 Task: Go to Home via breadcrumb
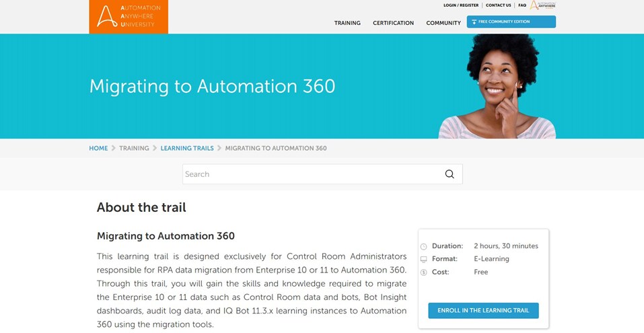point(98,148)
